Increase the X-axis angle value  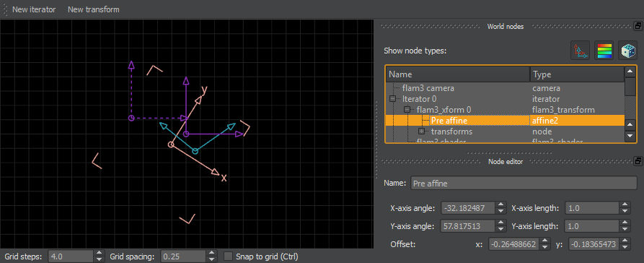[x=500, y=205]
